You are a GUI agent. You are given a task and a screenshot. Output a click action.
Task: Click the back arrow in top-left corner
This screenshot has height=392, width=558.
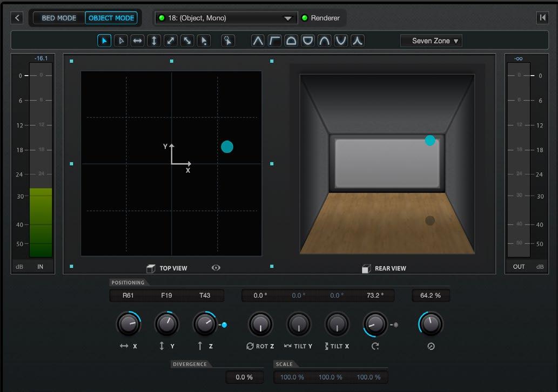[17, 18]
